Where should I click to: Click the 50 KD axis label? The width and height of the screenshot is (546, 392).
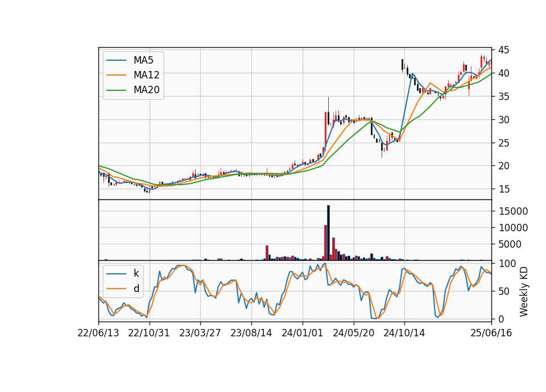click(x=503, y=291)
